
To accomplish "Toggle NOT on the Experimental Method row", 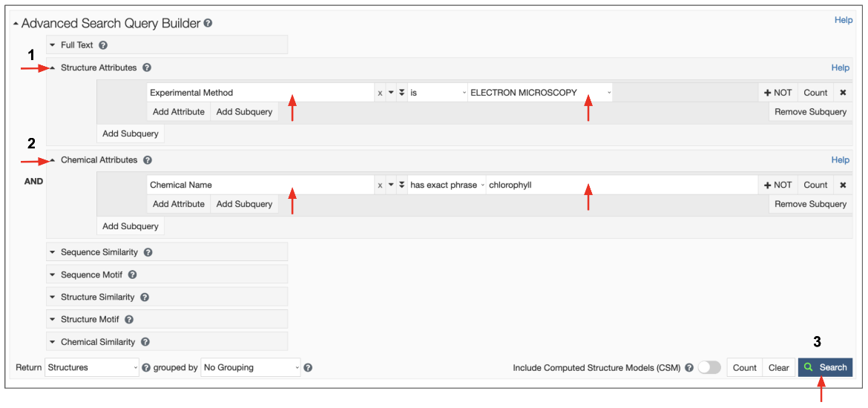I will (x=778, y=93).
